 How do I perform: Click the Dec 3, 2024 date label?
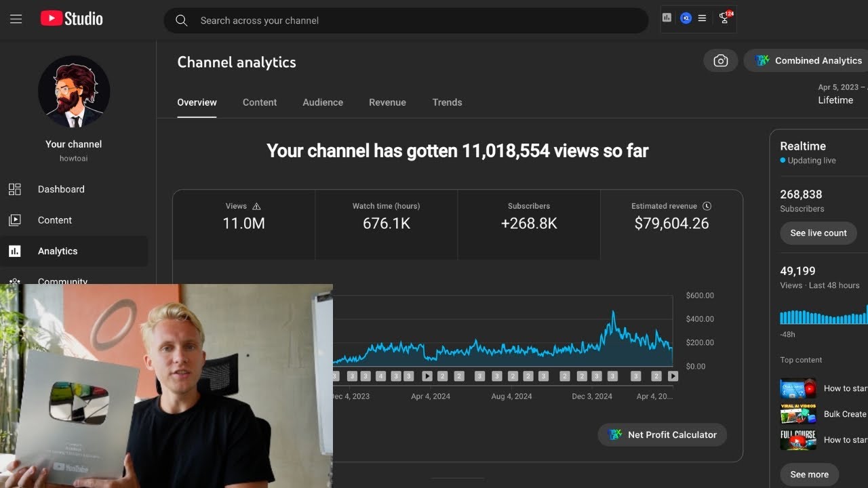[592, 396]
